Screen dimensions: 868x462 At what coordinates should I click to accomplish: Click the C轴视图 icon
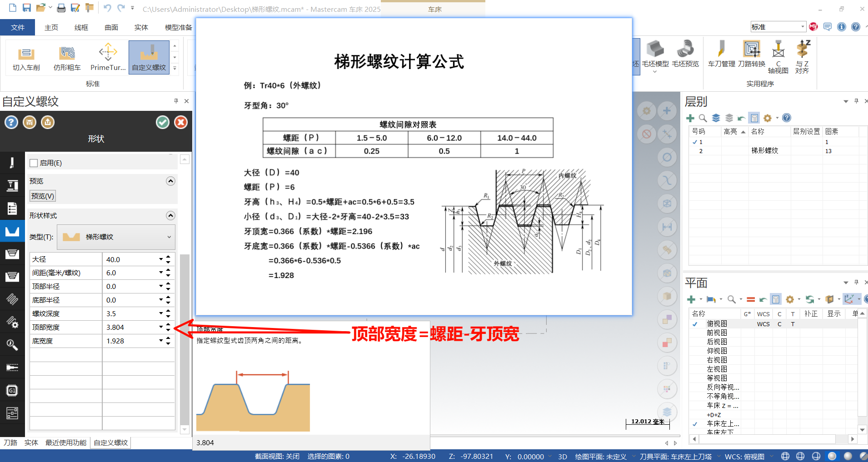tap(778, 57)
